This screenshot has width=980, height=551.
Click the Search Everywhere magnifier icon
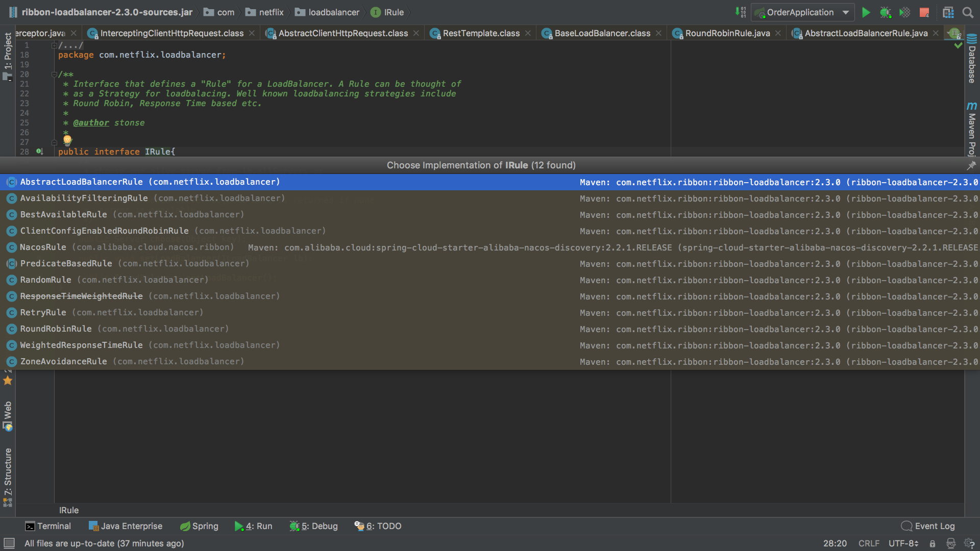pos(968,12)
